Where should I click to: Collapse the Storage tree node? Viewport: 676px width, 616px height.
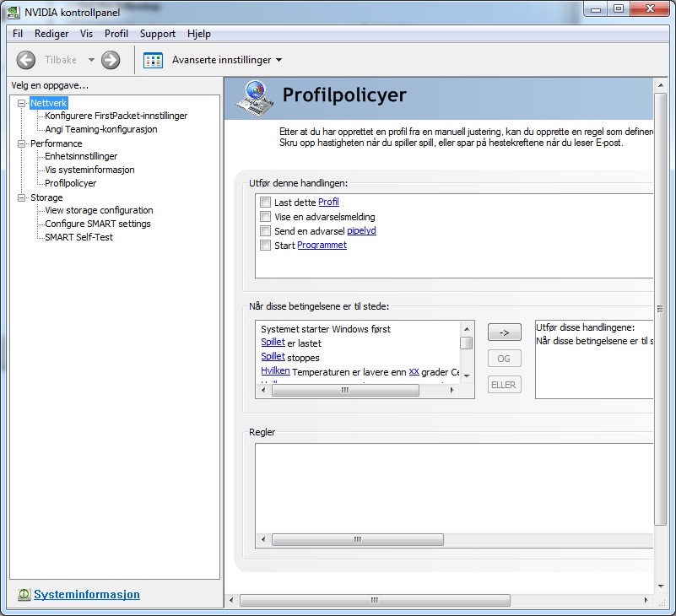pos(21,197)
